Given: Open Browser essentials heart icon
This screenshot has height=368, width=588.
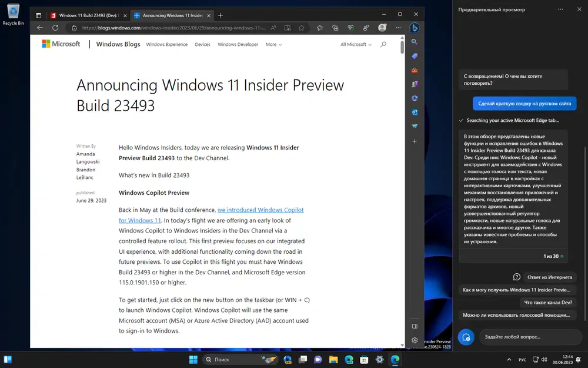Looking at the screenshot, I should (350, 28).
